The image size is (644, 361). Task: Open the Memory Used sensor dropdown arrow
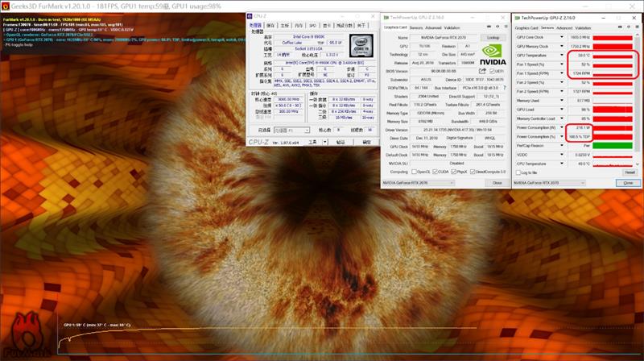tap(562, 101)
